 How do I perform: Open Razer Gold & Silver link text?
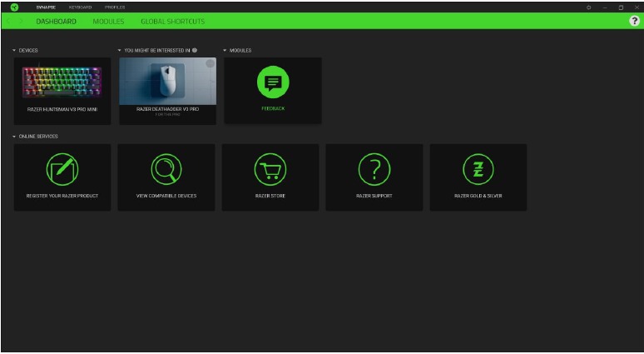pos(478,196)
